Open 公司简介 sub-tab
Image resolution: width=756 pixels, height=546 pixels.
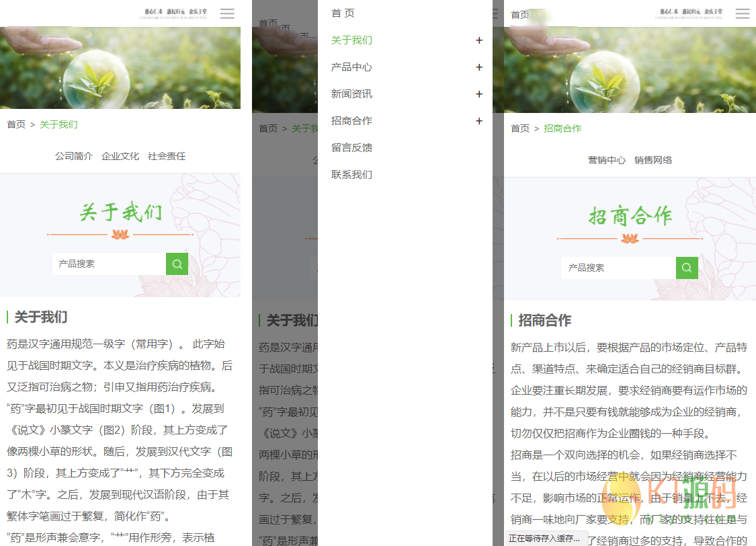point(73,156)
